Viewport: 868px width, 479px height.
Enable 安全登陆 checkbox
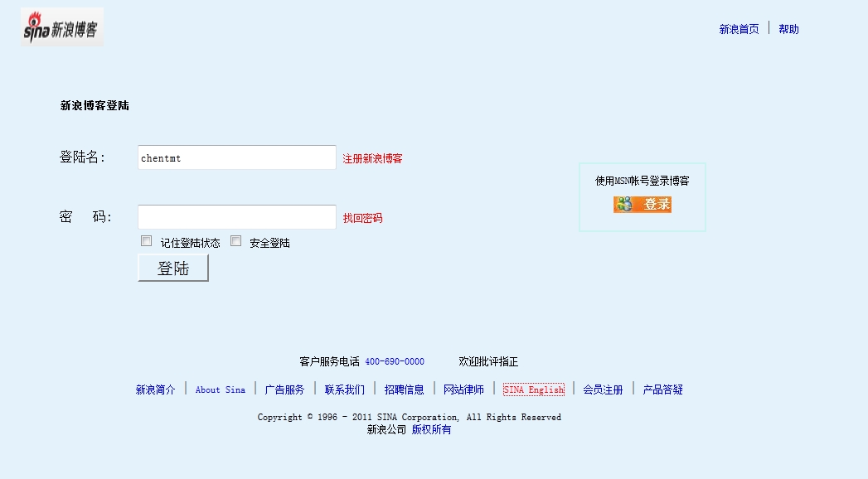(235, 241)
